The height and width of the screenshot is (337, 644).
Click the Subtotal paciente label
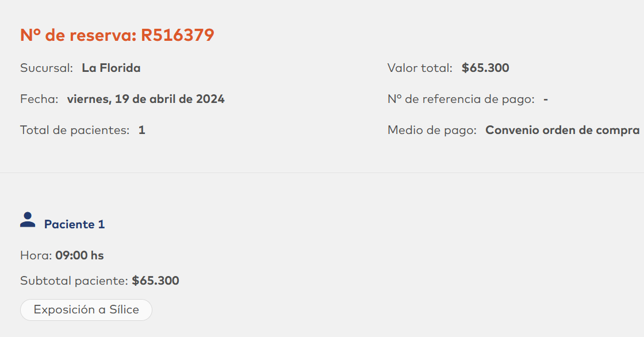point(74,281)
